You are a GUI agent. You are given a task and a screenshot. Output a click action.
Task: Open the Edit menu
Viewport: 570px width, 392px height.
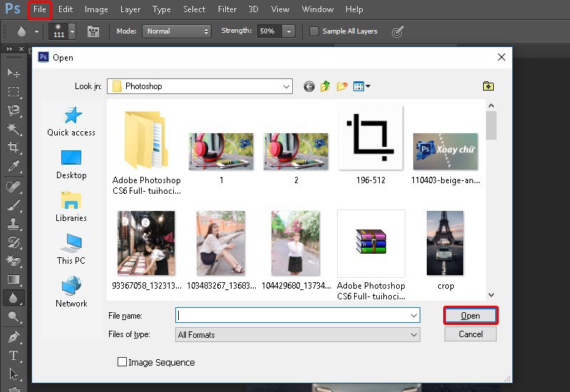pos(66,9)
